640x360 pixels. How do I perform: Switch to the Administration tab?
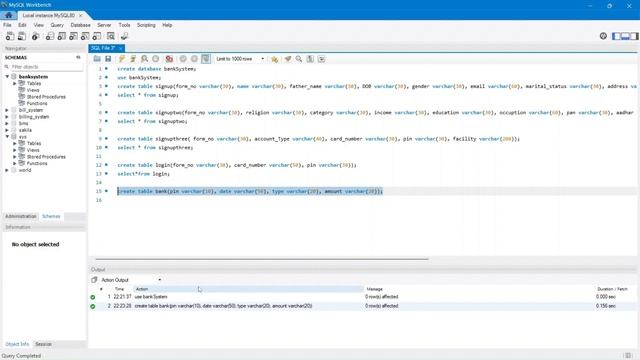tap(21, 216)
